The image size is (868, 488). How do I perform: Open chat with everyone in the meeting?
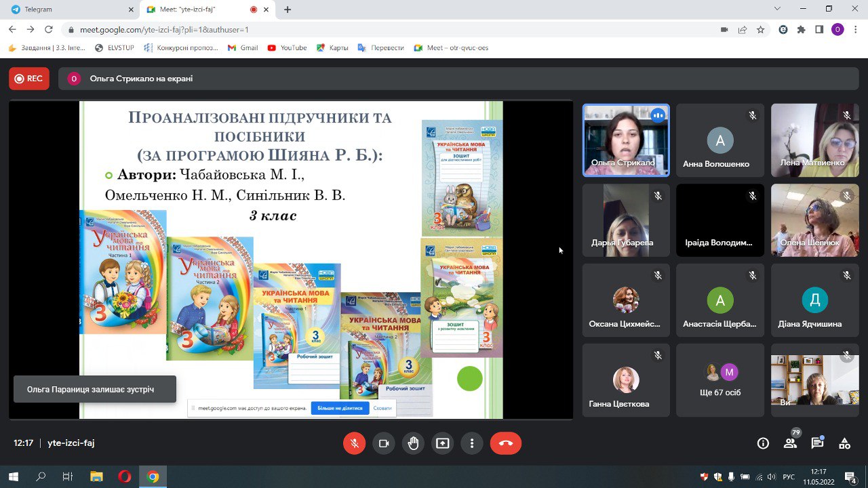click(x=817, y=443)
